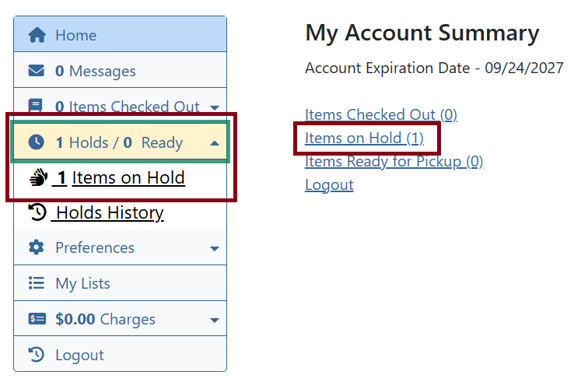Click the Preferences gear icon

[37, 247]
